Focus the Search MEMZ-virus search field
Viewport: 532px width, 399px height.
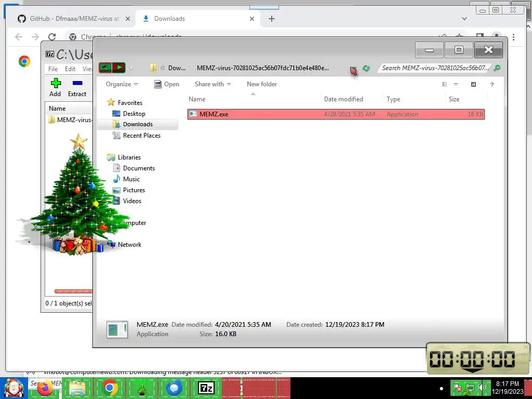[435, 68]
